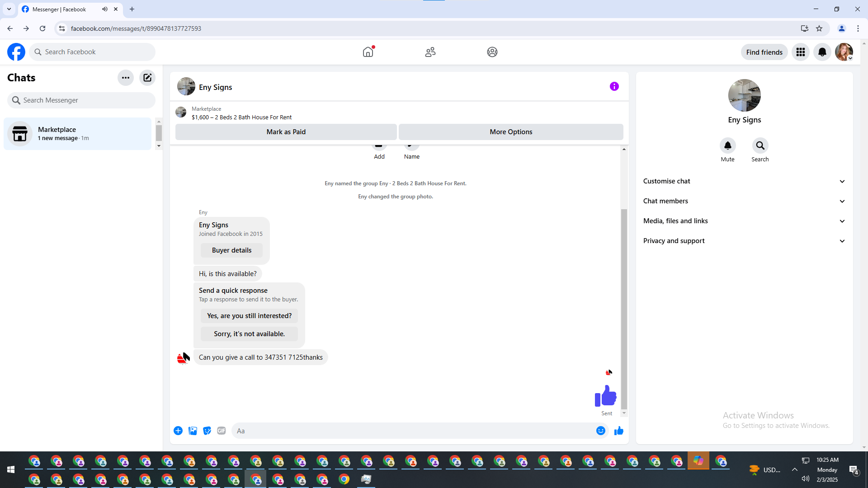Open the Facebook home logo
The width and height of the screenshot is (868, 488).
[16, 52]
